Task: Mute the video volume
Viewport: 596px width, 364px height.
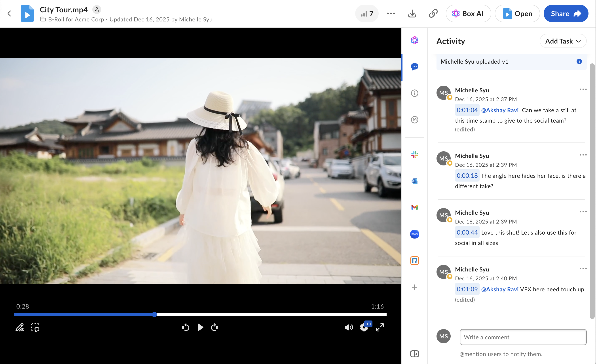Action: pyautogui.click(x=349, y=328)
